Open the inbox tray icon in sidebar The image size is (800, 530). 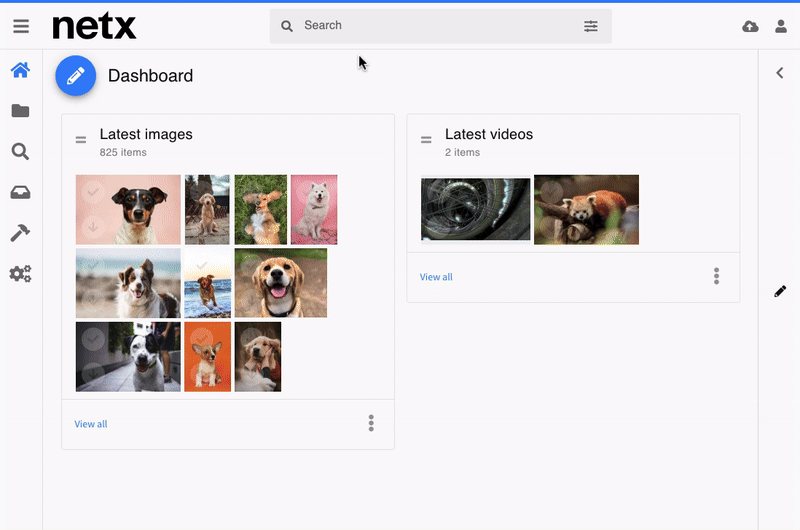pyautogui.click(x=20, y=192)
